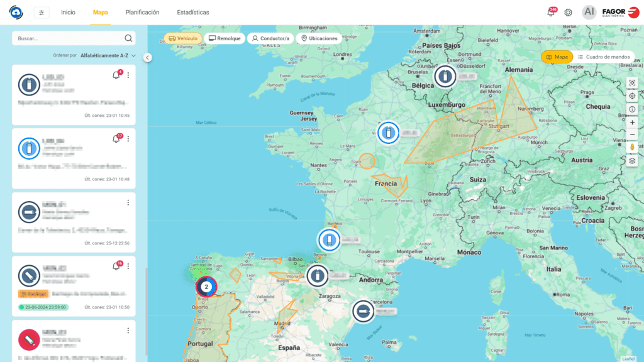Switch to Cuadro de mandos view

604,57
